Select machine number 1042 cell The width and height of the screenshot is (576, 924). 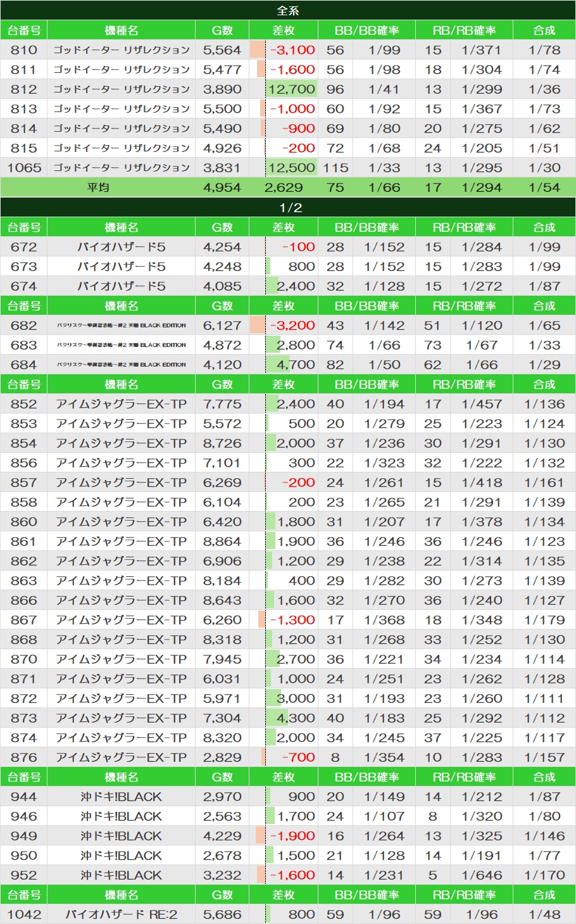coord(24,915)
